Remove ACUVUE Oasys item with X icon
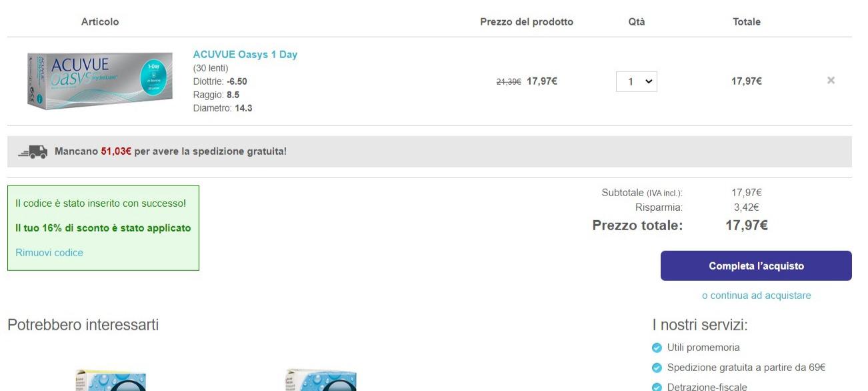Image resolution: width=868 pixels, height=391 pixels. coord(831,81)
